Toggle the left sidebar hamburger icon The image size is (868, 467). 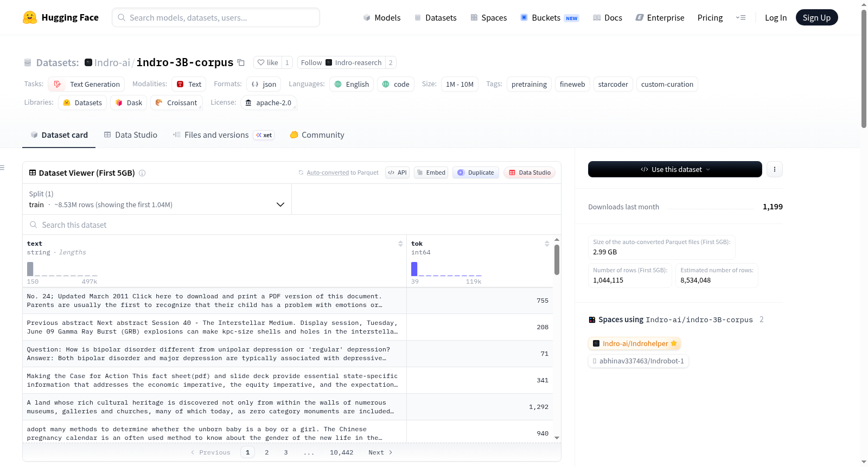click(2, 168)
